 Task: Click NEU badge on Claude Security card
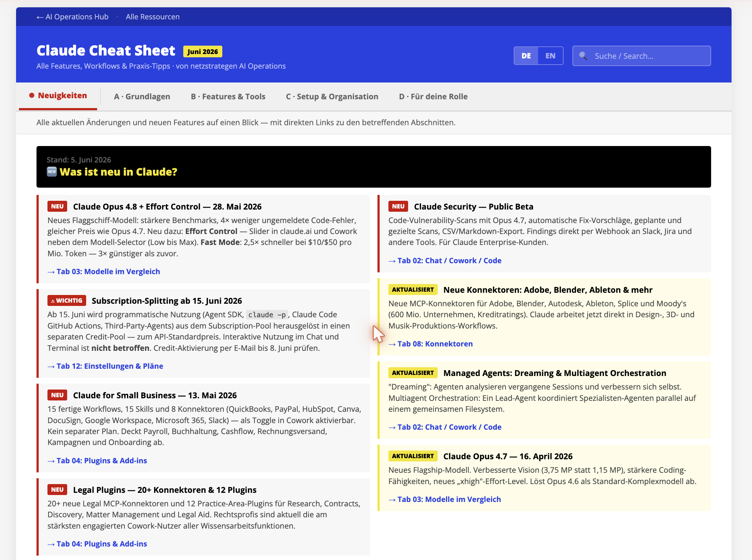click(x=398, y=206)
